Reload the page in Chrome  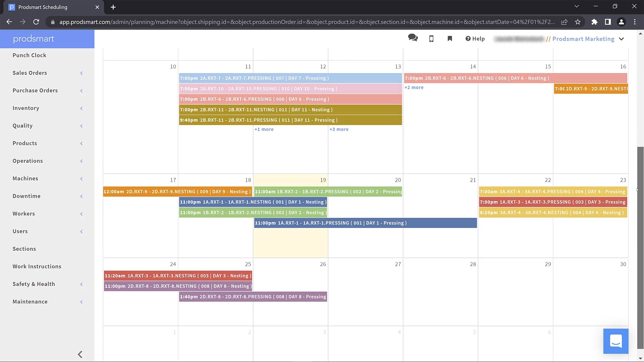tap(36, 22)
